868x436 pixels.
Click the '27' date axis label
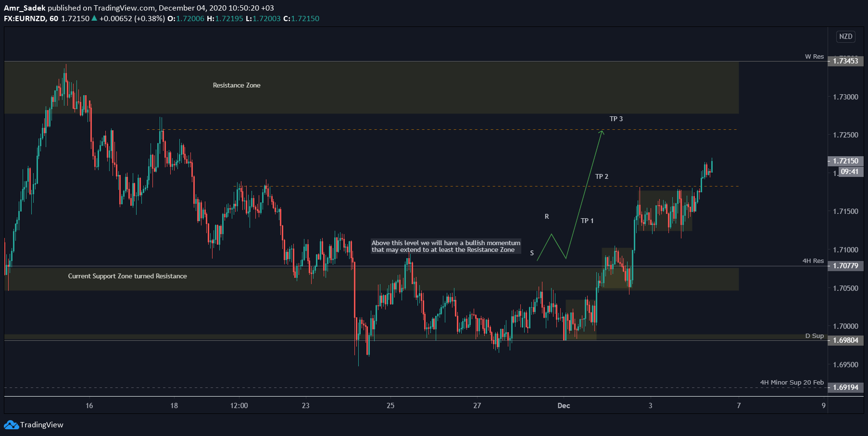[x=477, y=406]
